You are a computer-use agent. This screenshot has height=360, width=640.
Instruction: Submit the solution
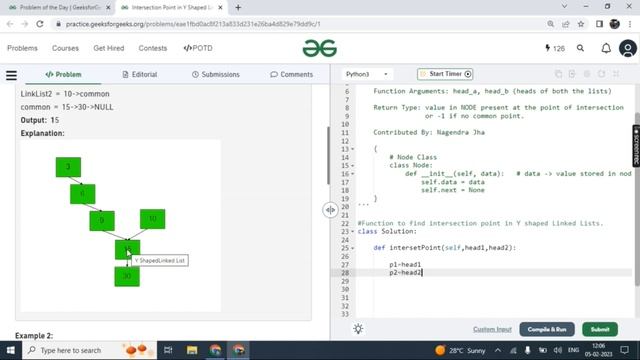click(600, 329)
